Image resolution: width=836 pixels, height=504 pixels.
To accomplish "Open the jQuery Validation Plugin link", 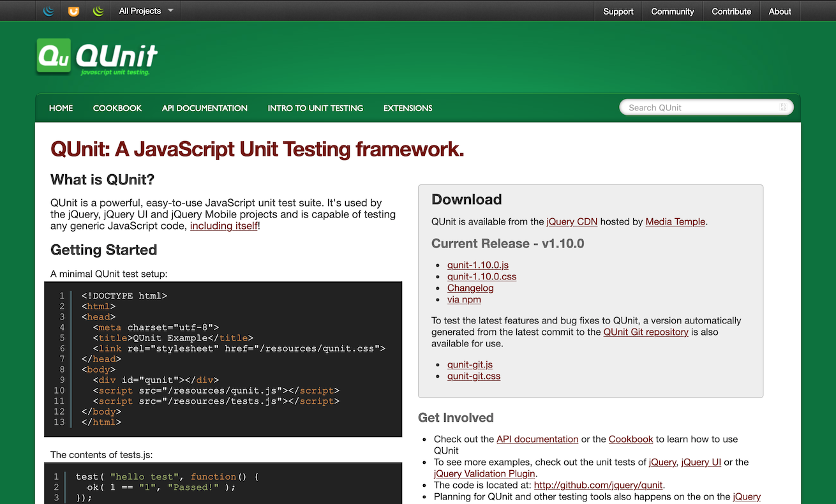I will pos(484,473).
